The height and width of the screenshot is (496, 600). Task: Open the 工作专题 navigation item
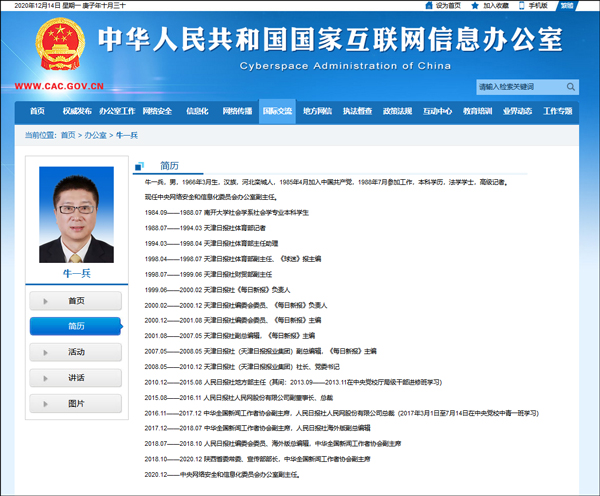(558, 111)
